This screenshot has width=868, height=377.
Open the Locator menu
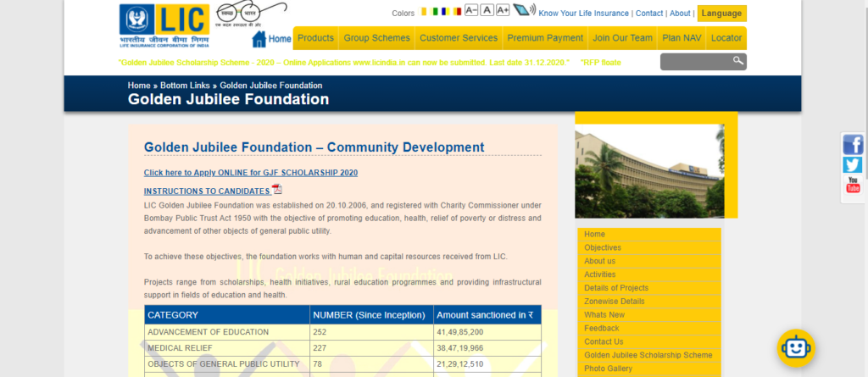pos(726,38)
